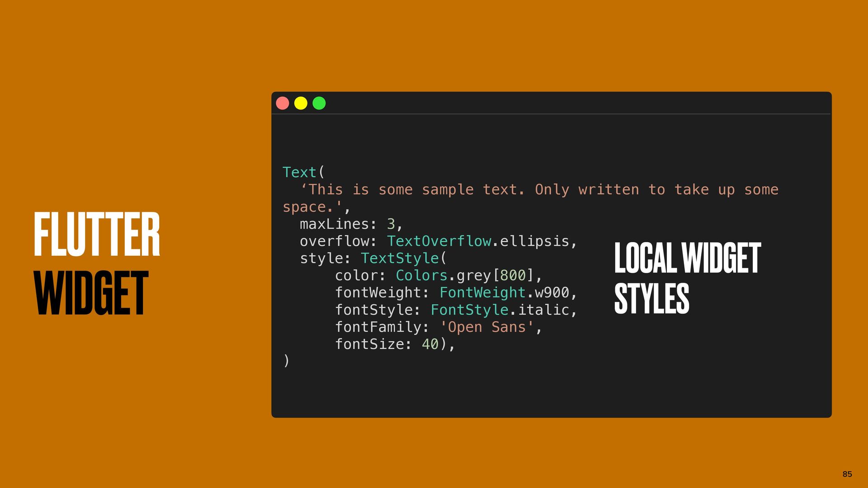Click the 'maxLines: 3,' code line
868x488 pixels.
tap(351, 224)
